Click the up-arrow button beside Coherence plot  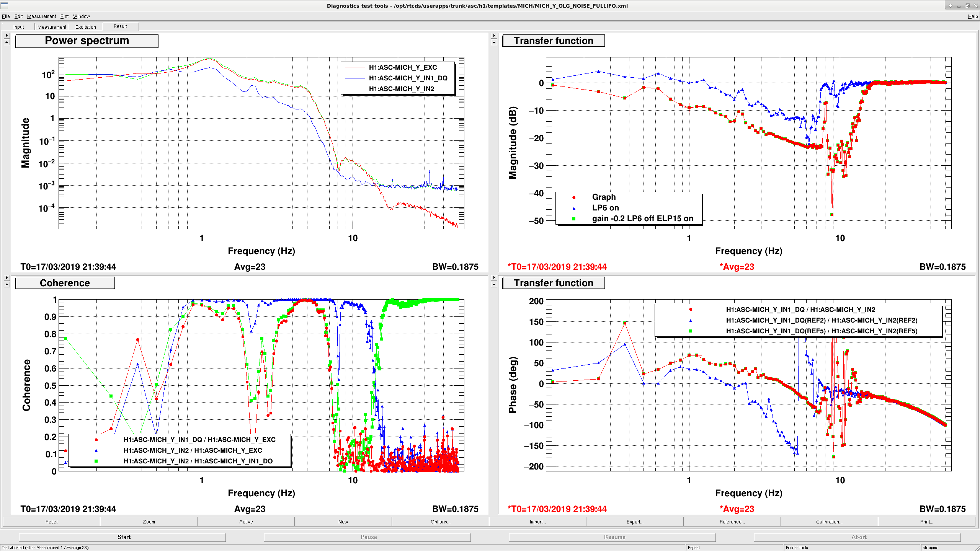[x=7, y=284]
